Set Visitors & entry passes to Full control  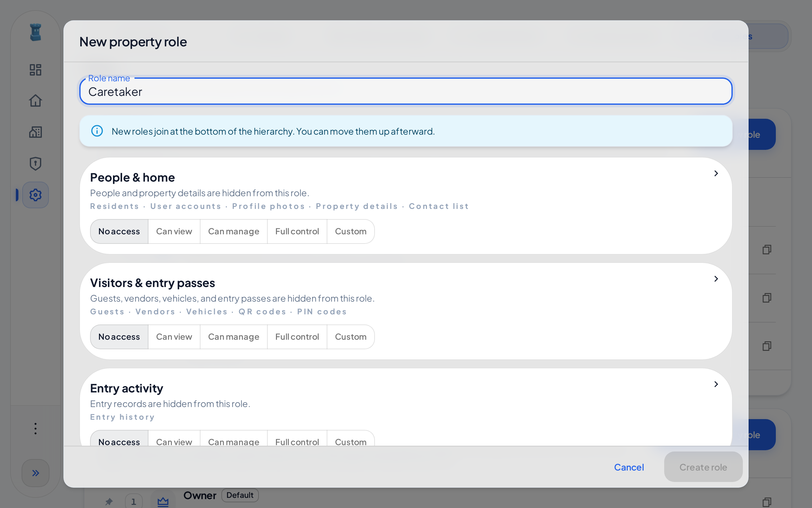pyautogui.click(x=297, y=337)
